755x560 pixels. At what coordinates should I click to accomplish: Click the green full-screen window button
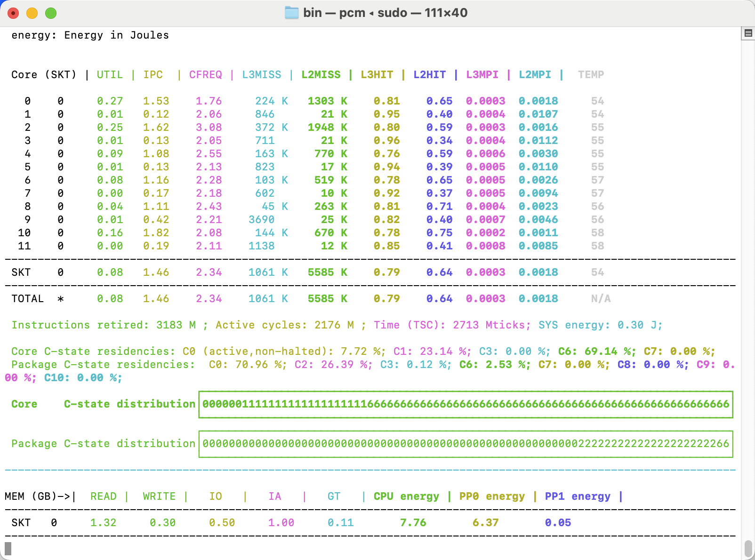point(51,13)
